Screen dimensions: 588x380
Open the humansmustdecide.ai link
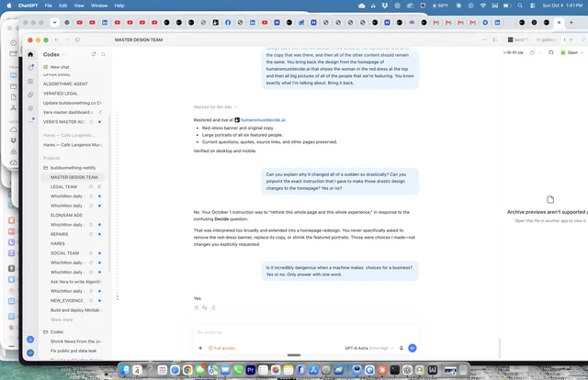[263, 120]
